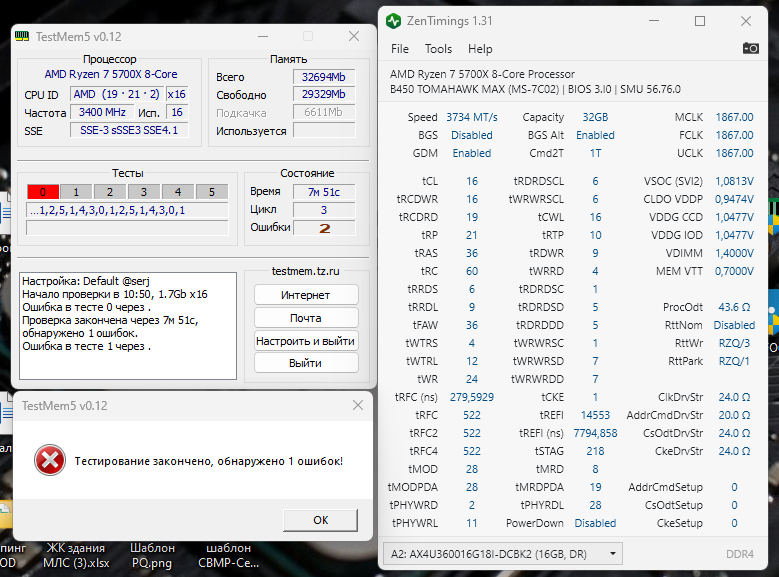Click the Цикл value 3

click(324, 210)
